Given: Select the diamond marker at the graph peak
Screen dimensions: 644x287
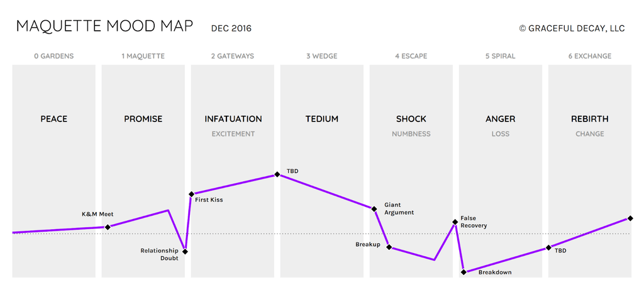Looking at the screenshot, I should [x=277, y=174].
